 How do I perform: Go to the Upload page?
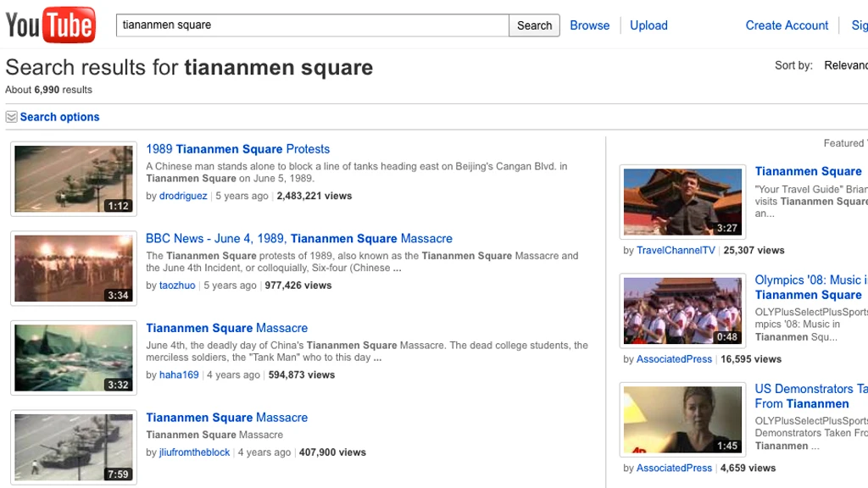(648, 25)
